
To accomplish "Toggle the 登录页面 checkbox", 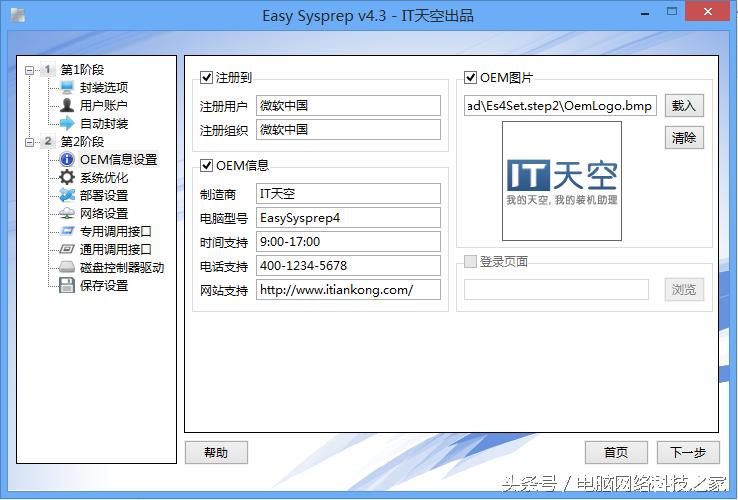I will coord(470,261).
